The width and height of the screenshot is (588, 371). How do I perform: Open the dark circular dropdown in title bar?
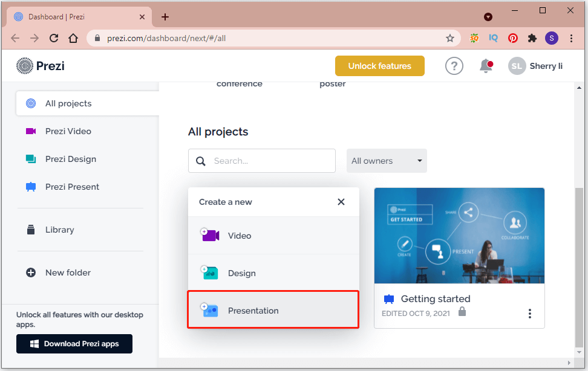click(488, 17)
